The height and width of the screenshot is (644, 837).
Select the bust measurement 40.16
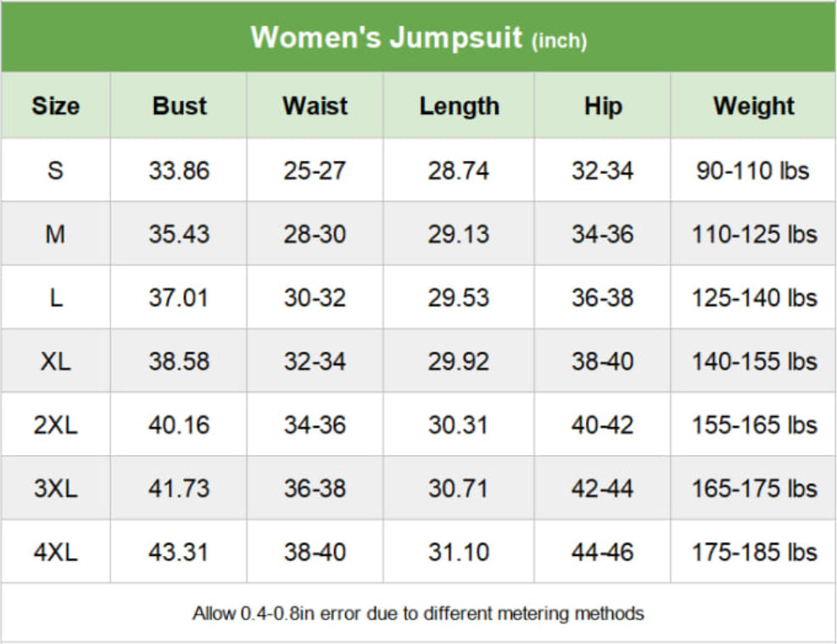click(179, 425)
